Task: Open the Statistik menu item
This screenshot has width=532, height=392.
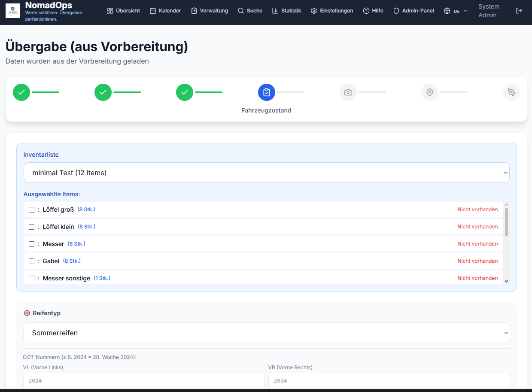Action: (286, 11)
